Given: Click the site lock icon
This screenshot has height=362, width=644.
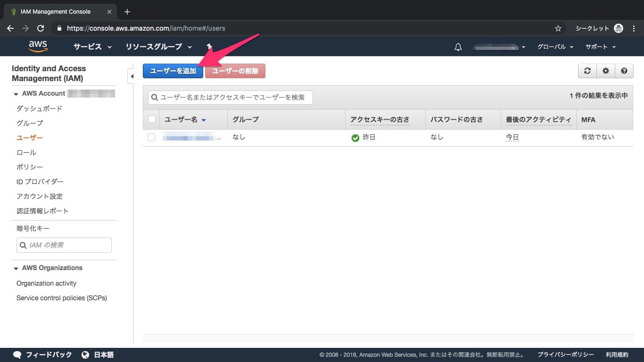Looking at the screenshot, I should [59, 28].
